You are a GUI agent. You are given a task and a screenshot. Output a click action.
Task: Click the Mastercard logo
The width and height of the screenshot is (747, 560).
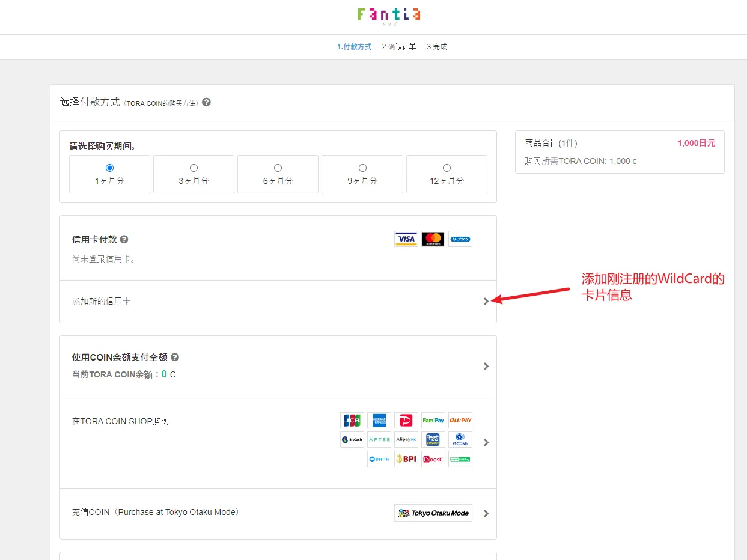pyautogui.click(x=433, y=239)
